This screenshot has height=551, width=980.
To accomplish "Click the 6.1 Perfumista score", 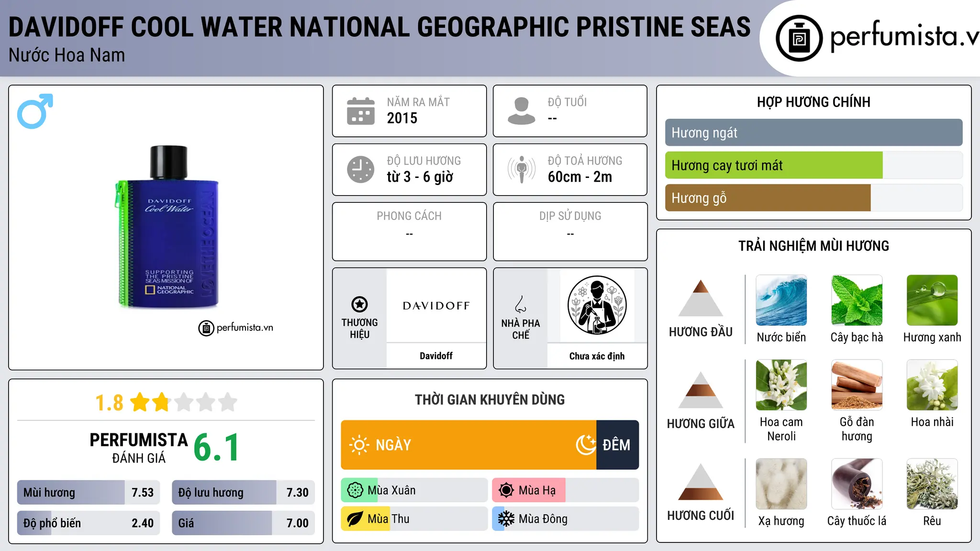I will (217, 448).
